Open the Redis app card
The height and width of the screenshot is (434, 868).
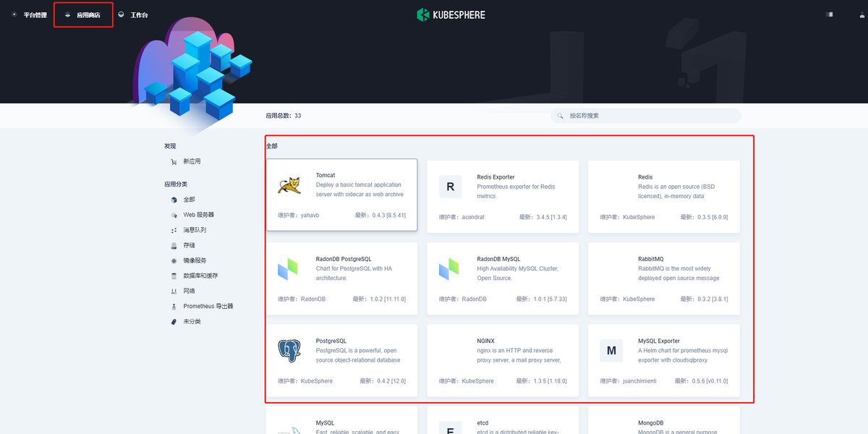click(663, 196)
